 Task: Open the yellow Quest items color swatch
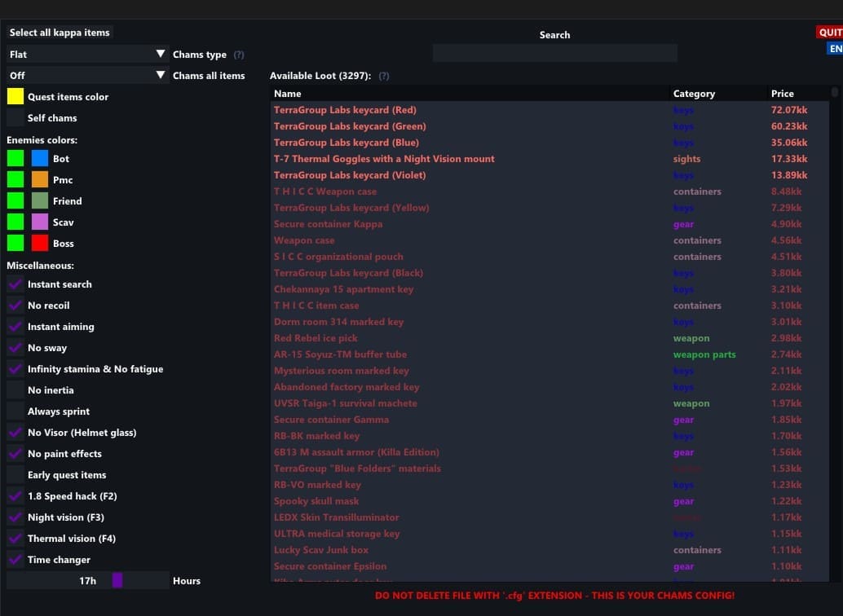[x=15, y=97]
